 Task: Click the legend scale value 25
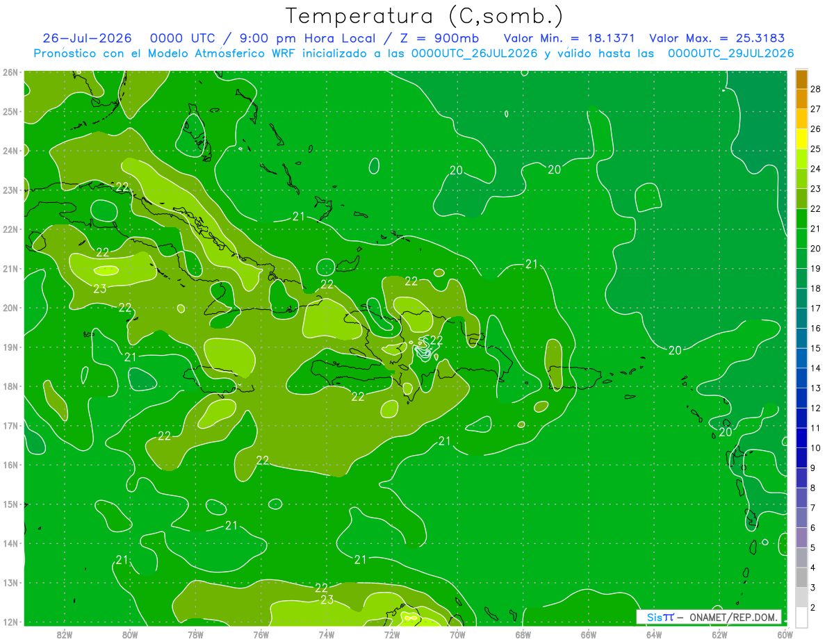point(815,149)
